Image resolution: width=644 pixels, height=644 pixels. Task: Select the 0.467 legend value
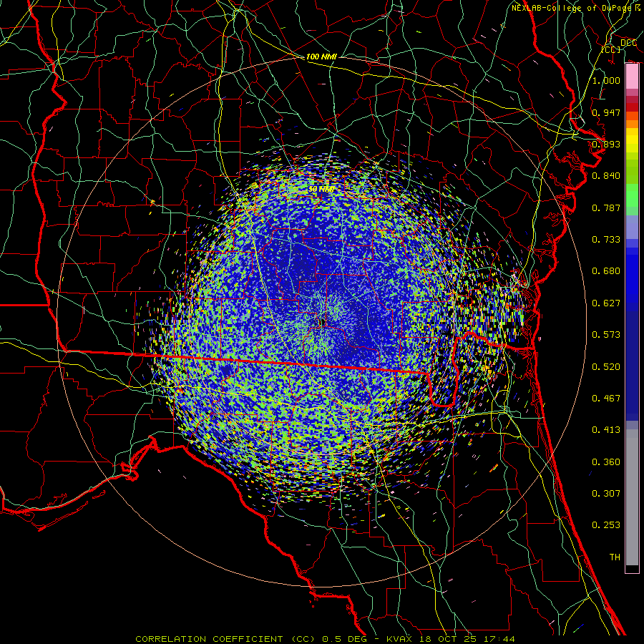(x=606, y=398)
